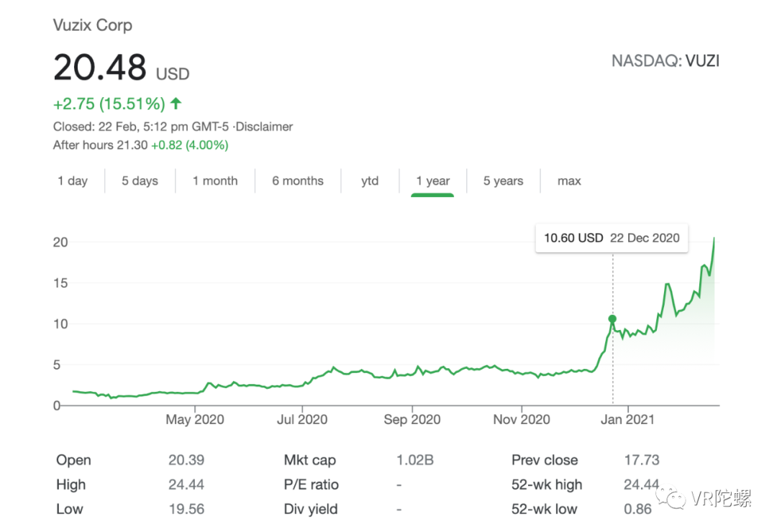Click the Closed: 22 Feb timestamp
The height and width of the screenshot is (532, 777).
(x=141, y=127)
